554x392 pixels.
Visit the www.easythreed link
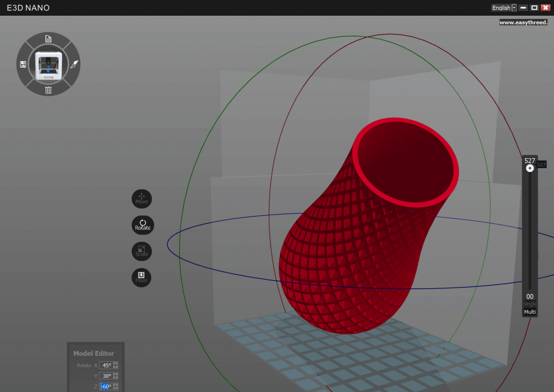click(x=524, y=22)
